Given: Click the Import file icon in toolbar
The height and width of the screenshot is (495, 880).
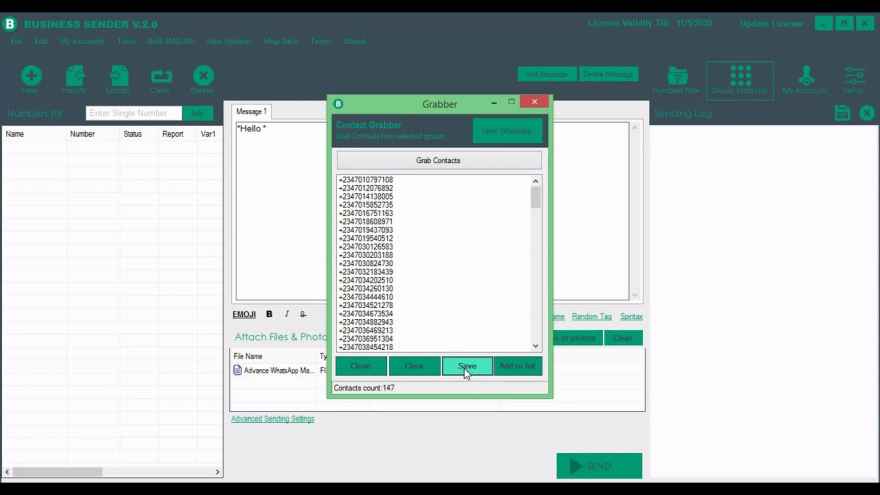Looking at the screenshot, I should (75, 76).
